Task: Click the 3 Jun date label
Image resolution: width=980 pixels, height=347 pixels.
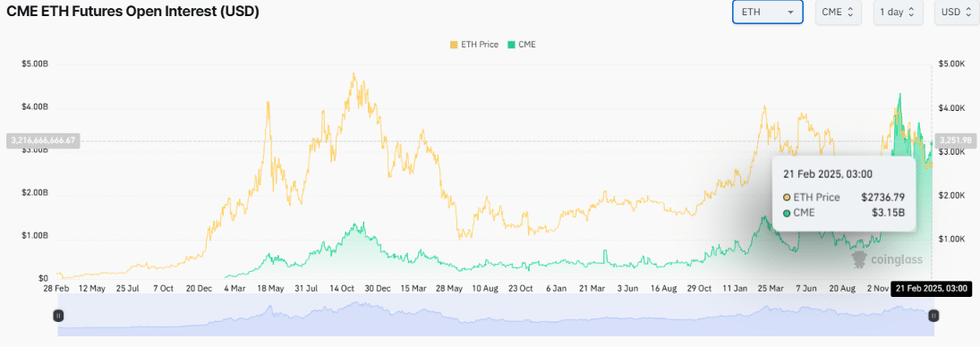Action: tap(627, 288)
